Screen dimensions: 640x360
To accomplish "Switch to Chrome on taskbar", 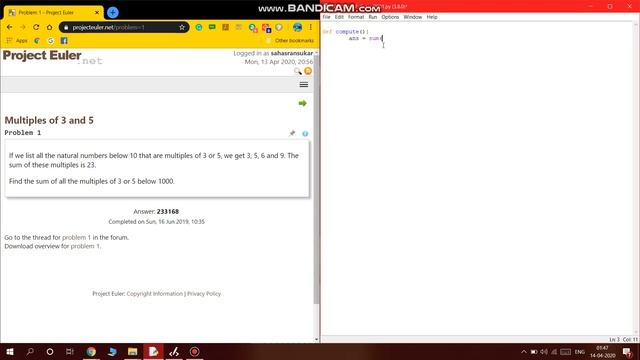I will [x=91, y=351].
